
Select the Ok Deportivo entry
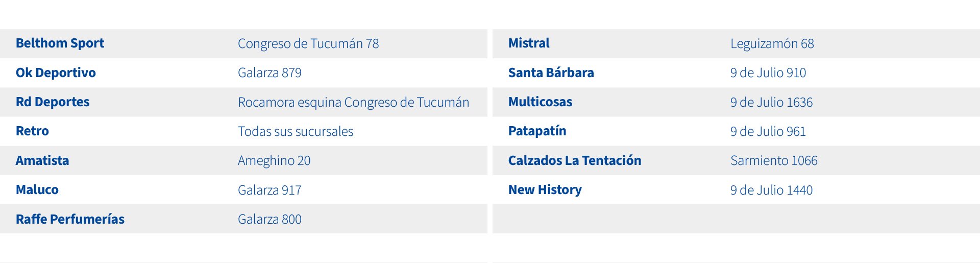(x=56, y=73)
